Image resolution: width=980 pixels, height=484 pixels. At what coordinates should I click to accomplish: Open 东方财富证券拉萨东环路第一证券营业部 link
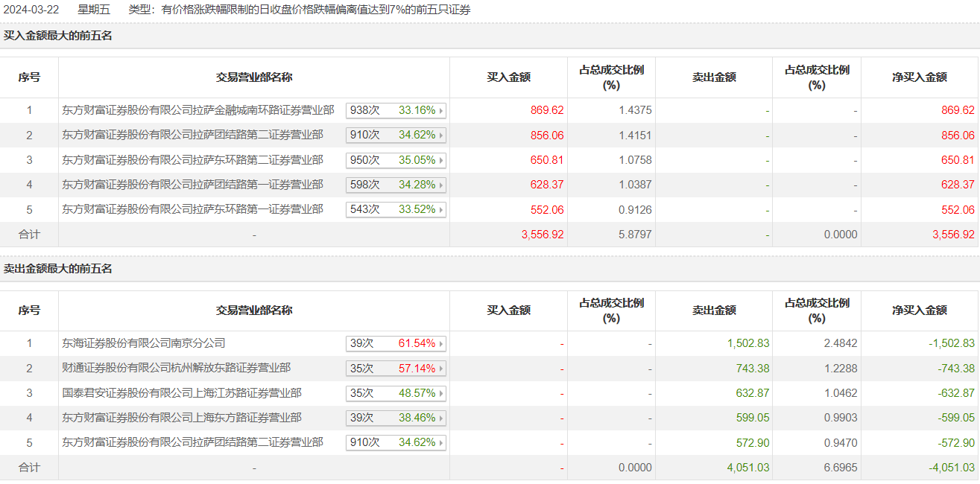(192, 209)
